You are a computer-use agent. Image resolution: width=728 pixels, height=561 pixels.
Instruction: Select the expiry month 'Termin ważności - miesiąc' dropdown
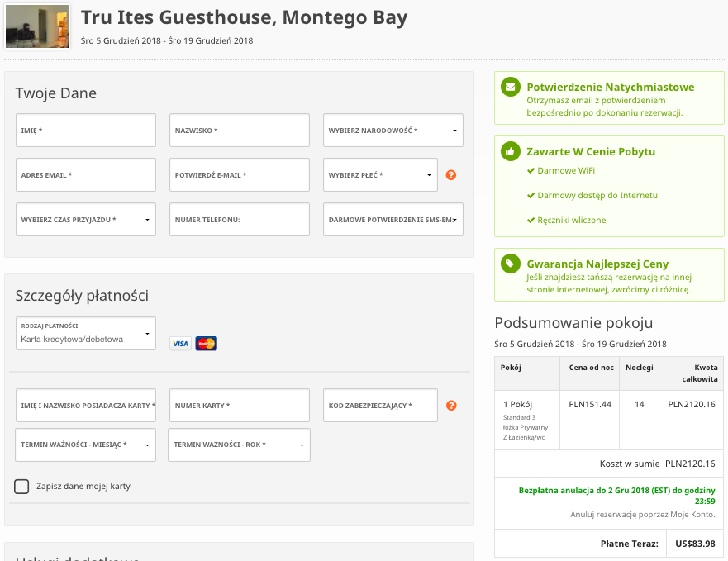pos(85,445)
